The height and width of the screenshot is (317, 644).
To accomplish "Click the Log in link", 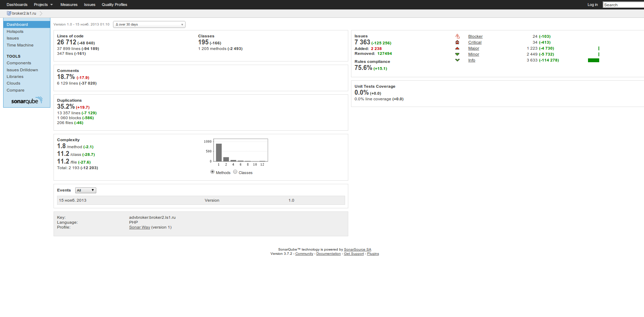I will 593,5.
